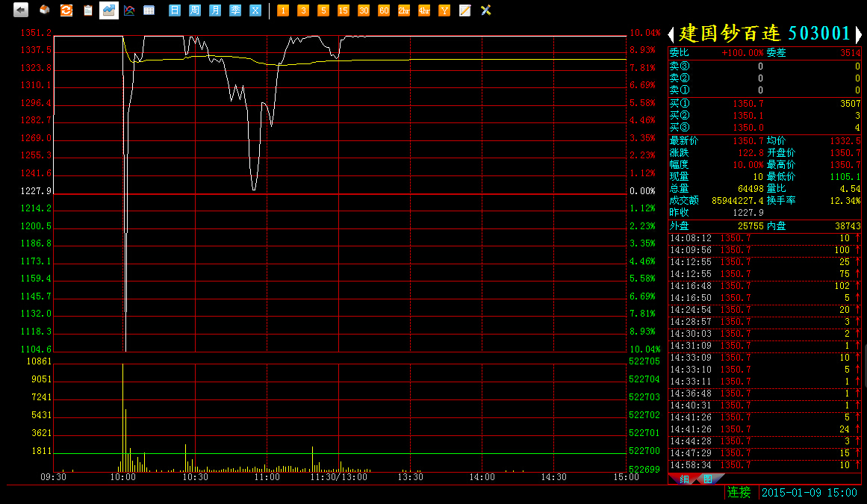Select the 15-minute period button
Viewport: 867px width, 504px height.
(x=344, y=10)
